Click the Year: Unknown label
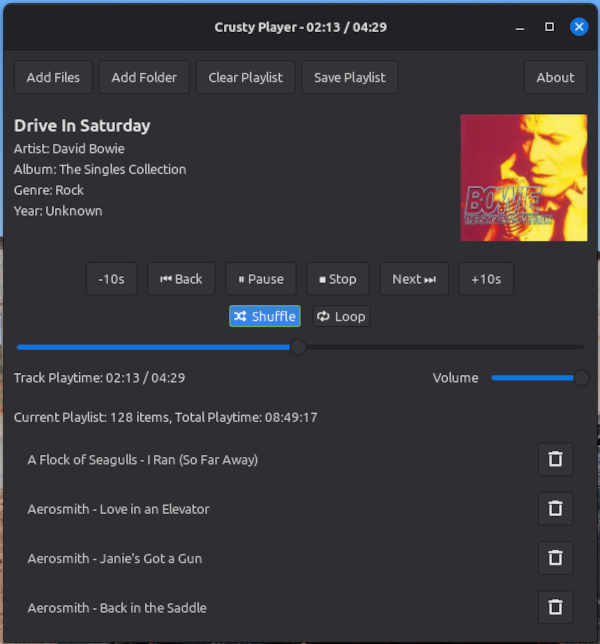 [58, 211]
